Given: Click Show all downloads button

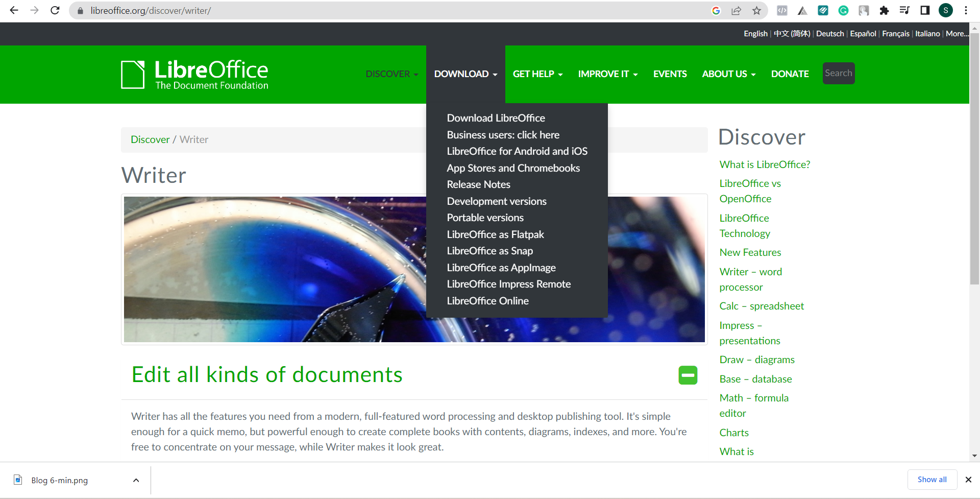Looking at the screenshot, I should point(932,480).
